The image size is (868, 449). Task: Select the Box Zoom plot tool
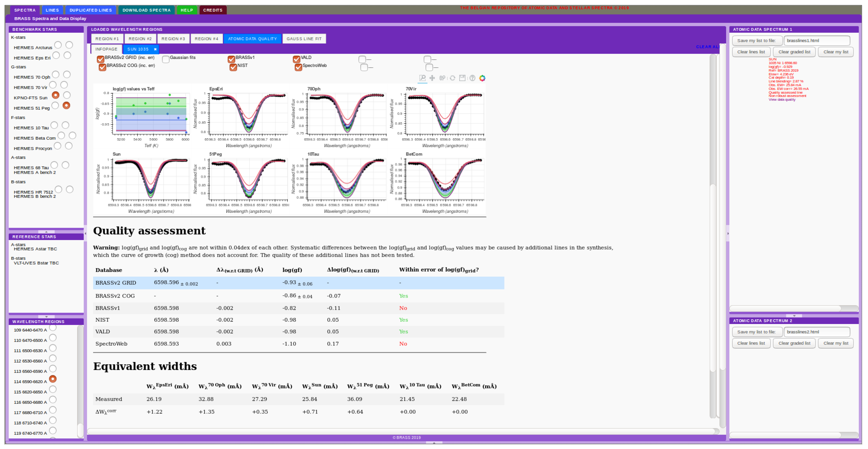point(422,78)
